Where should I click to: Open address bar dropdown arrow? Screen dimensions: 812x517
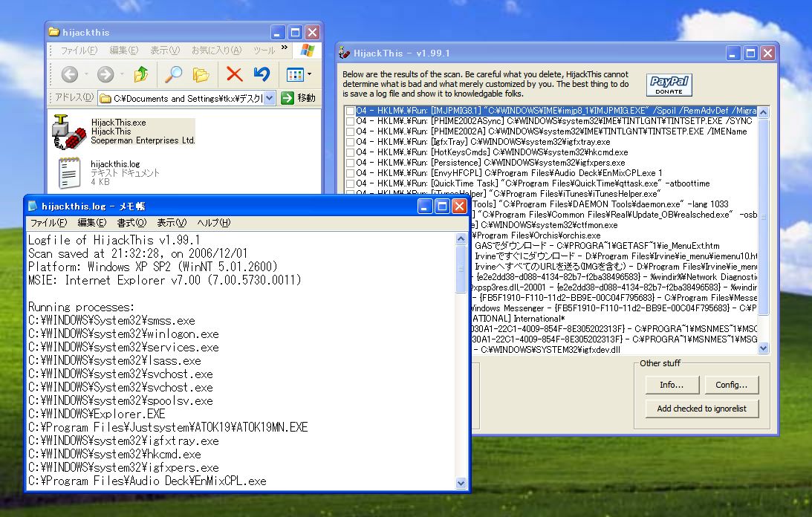point(269,98)
